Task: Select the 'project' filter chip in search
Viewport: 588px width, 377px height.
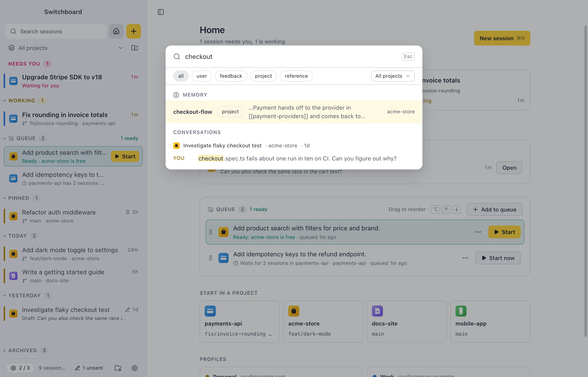Action: click(263, 76)
